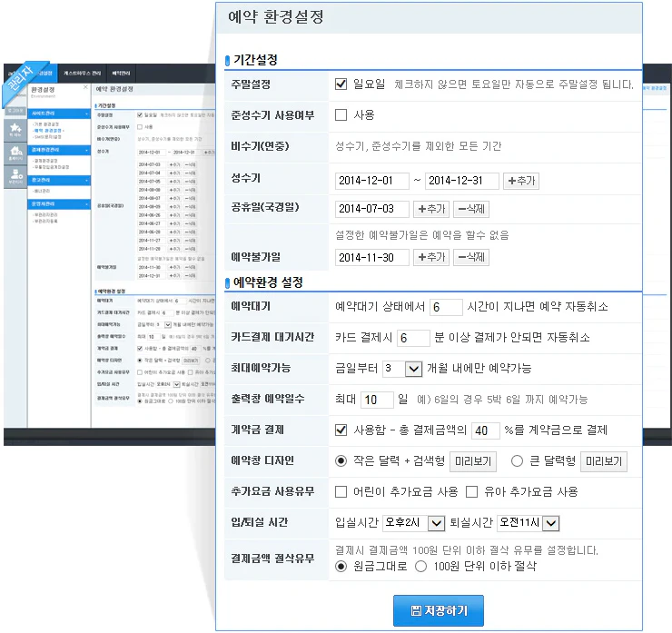Open 배너관리 in the sidebar menu

(x=42, y=191)
